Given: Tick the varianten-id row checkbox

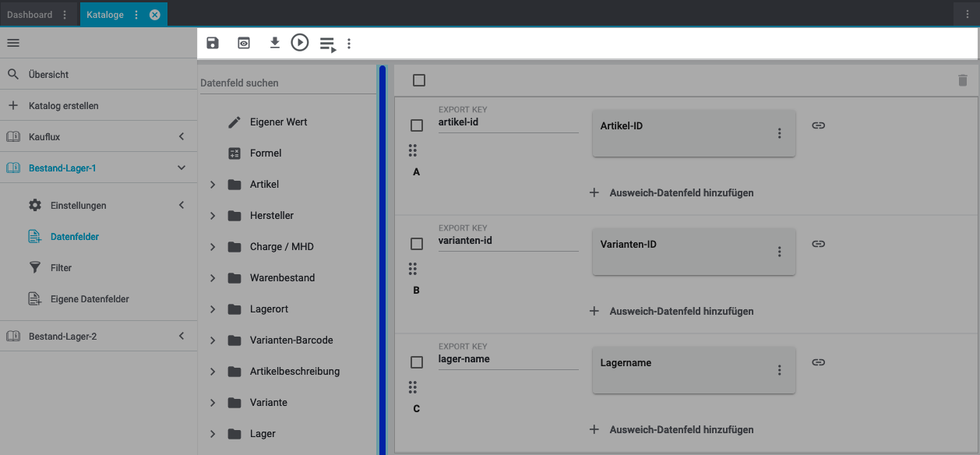Looking at the screenshot, I should coord(417,244).
